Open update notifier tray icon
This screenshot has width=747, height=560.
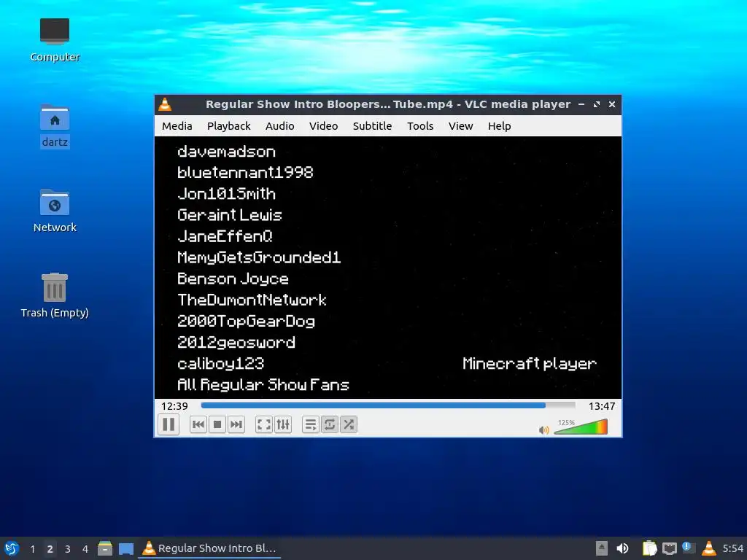pos(689,548)
